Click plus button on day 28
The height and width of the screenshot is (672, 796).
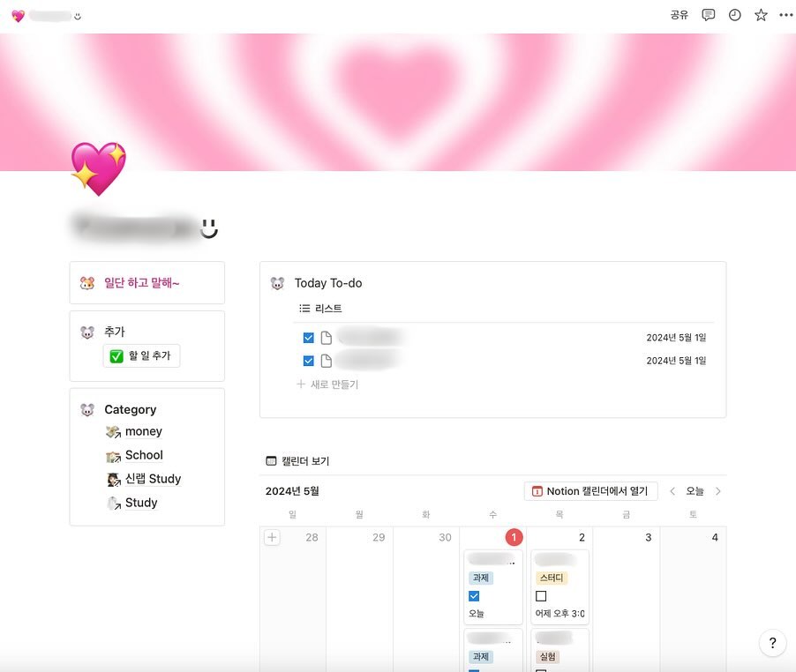(x=272, y=537)
